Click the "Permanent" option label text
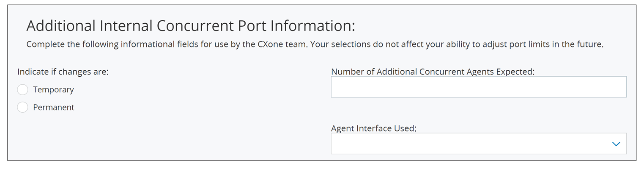Image resolution: width=644 pixels, height=169 pixels. pos(54,108)
